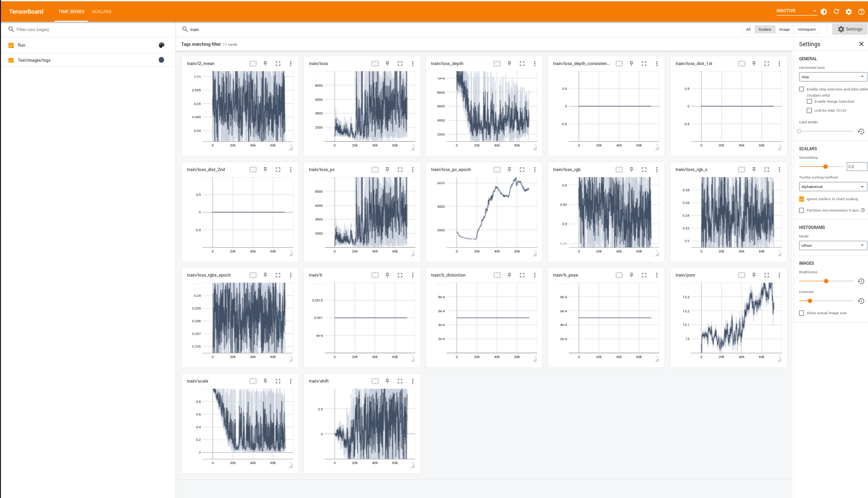The image size is (868, 498).
Task: Open the Histograms Mode dropdown
Action: coord(833,245)
